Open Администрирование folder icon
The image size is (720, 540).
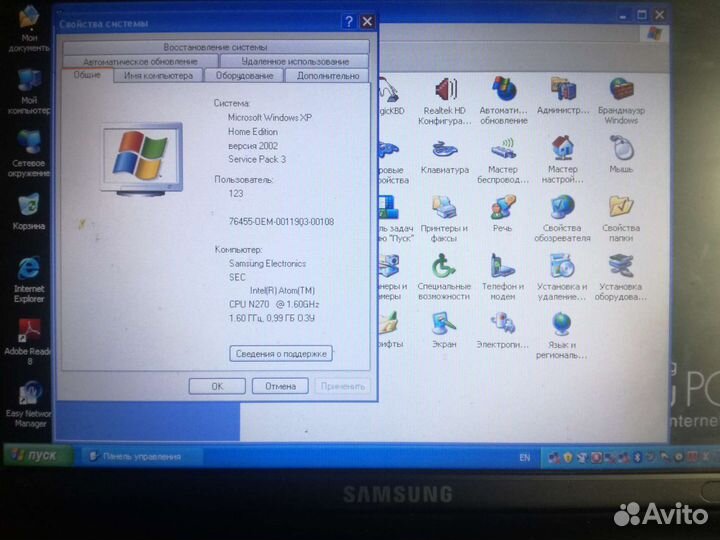click(563, 96)
